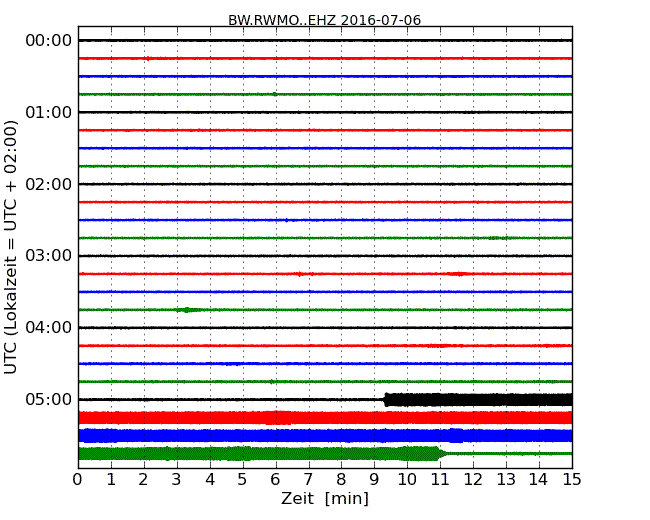Click x-axis tick label 9
Screen dimensions: 650x520
point(374,480)
